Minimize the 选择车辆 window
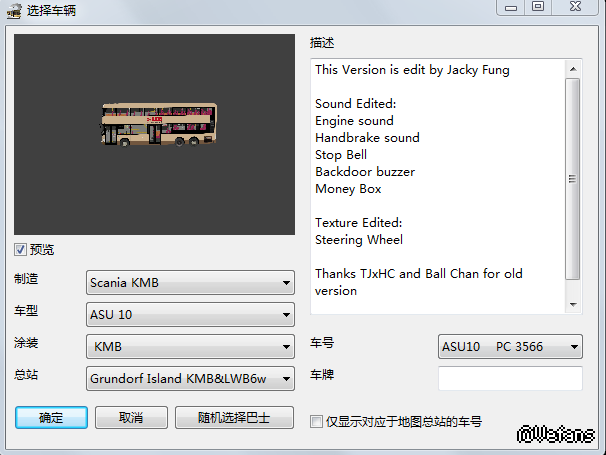This screenshot has width=606, height=455. [511, 7]
